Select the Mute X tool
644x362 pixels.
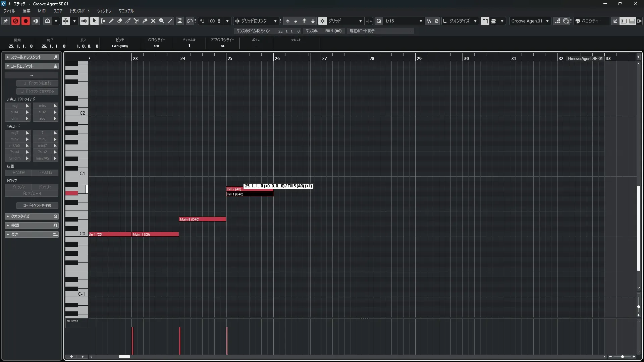click(153, 21)
